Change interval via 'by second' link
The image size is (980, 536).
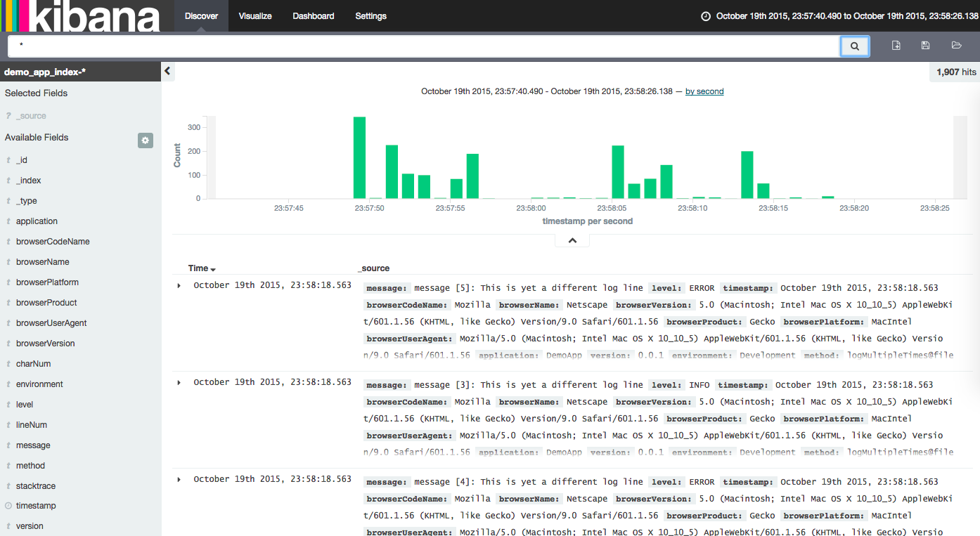pos(704,91)
